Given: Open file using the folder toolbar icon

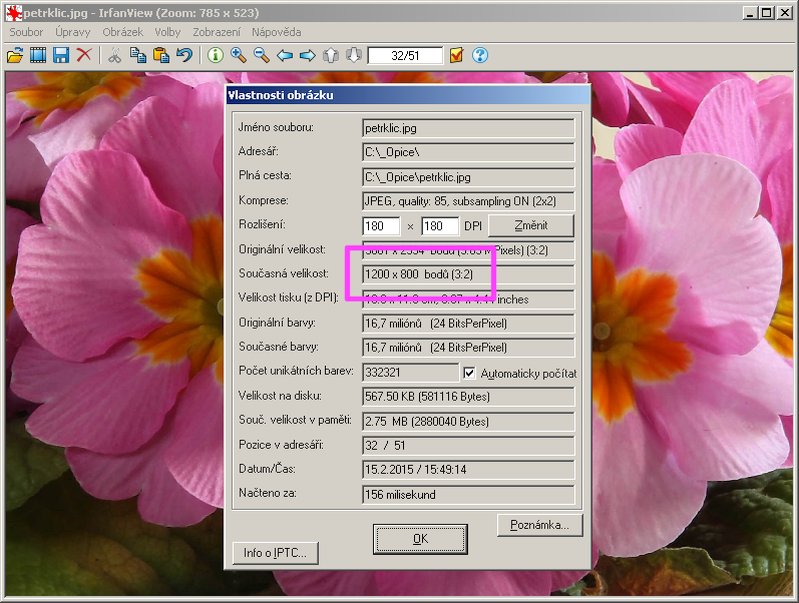Looking at the screenshot, I should tap(15, 55).
